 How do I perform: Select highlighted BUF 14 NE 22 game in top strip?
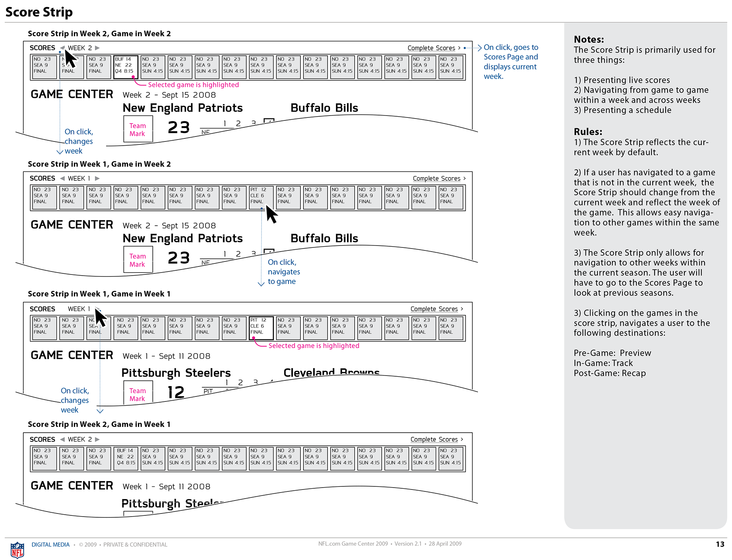[x=126, y=67]
